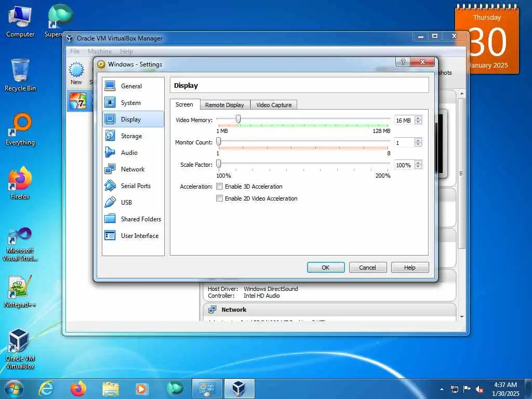Select the Windows 7 VM icon in list
Viewport: 532px width, 399px height.
point(78,101)
